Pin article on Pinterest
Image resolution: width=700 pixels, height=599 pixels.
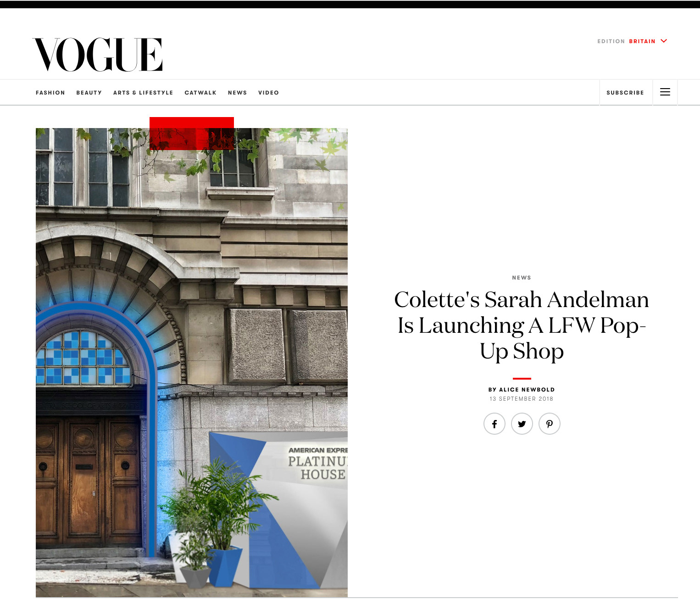click(550, 424)
